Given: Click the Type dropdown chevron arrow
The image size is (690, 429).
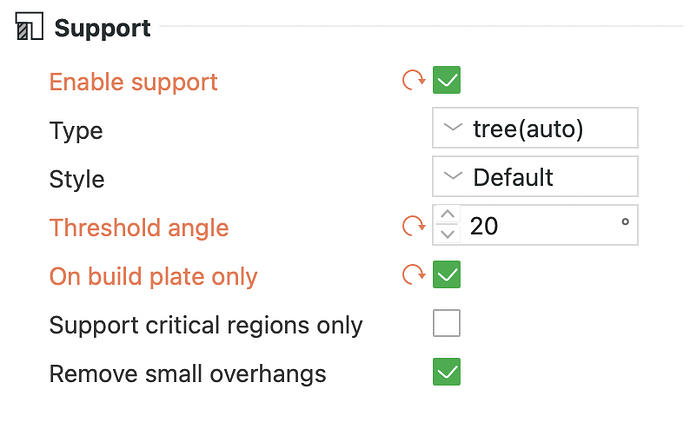Looking at the screenshot, I should pos(453,128).
